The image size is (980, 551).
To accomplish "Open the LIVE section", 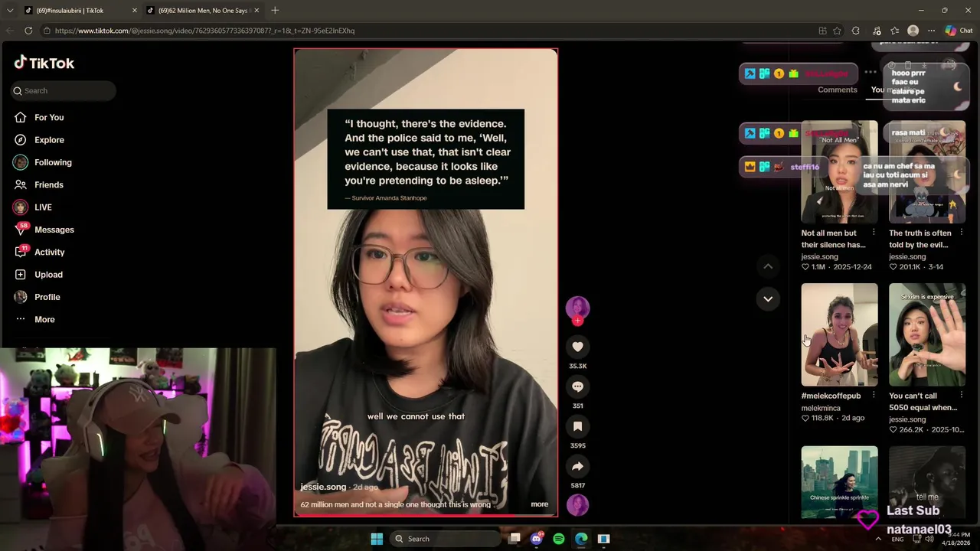I will tap(42, 207).
